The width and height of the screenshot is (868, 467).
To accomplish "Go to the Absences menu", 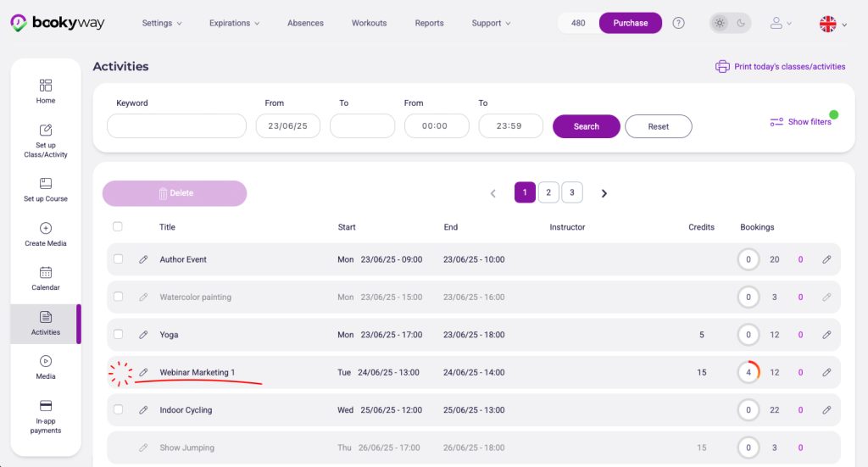I will point(305,23).
